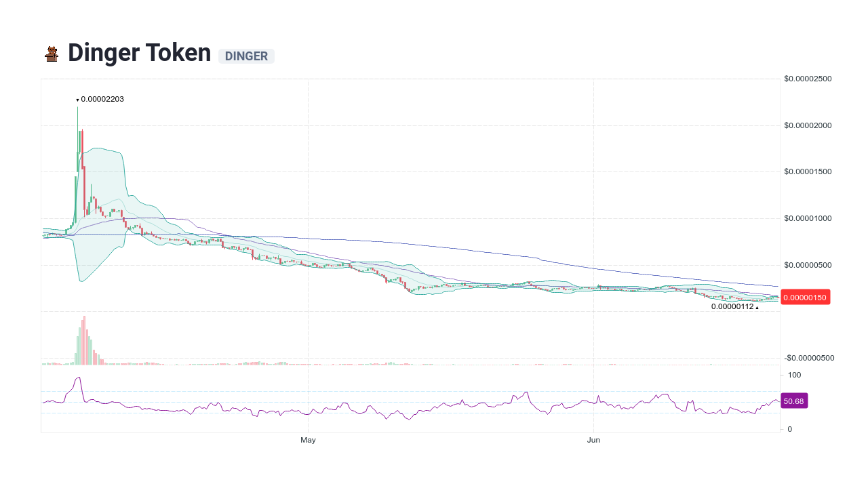Screen dimensions: 868x488
Task: Click the purple 50.68 RSI value label
Action: pos(794,401)
